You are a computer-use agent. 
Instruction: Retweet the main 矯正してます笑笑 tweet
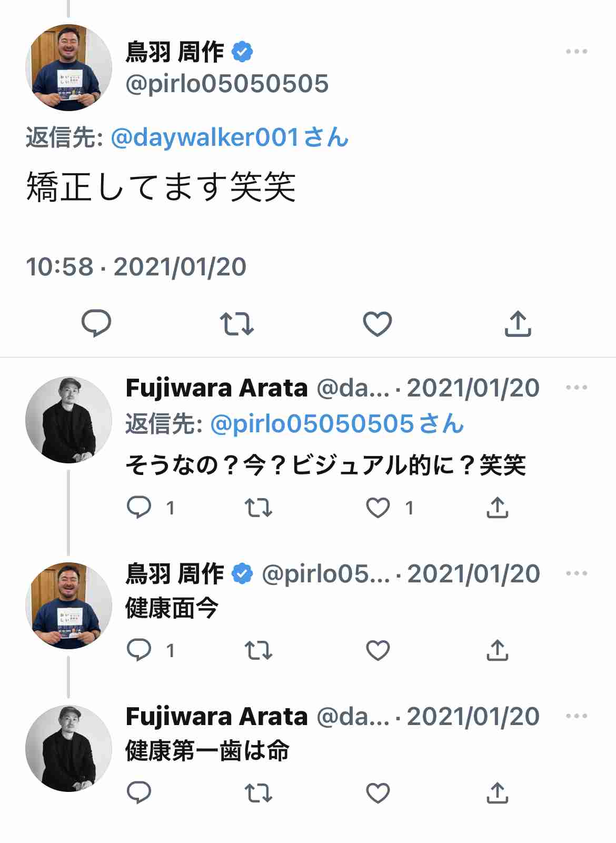click(x=237, y=324)
